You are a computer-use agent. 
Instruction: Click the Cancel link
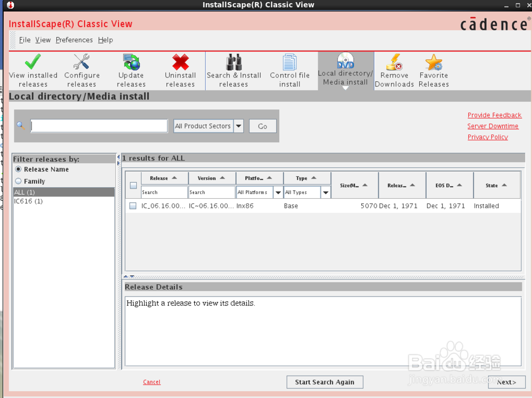click(x=152, y=382)
